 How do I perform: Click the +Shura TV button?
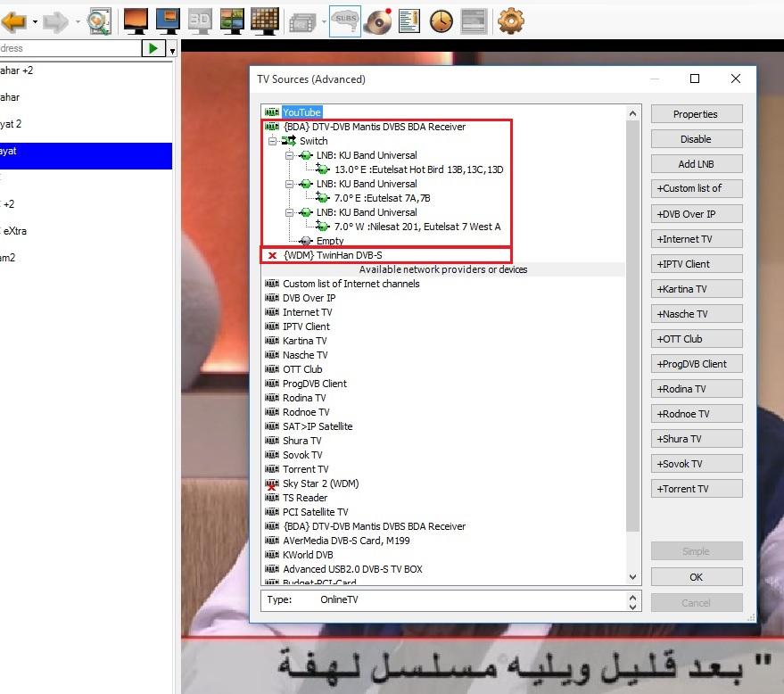coord(696,439)
